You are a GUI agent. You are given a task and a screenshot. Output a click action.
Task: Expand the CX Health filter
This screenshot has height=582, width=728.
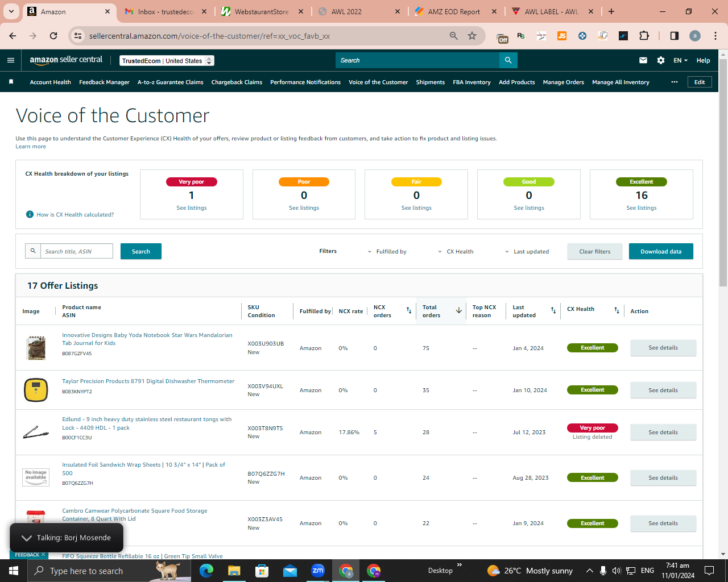pyautogui.click(x=455, y=251)
